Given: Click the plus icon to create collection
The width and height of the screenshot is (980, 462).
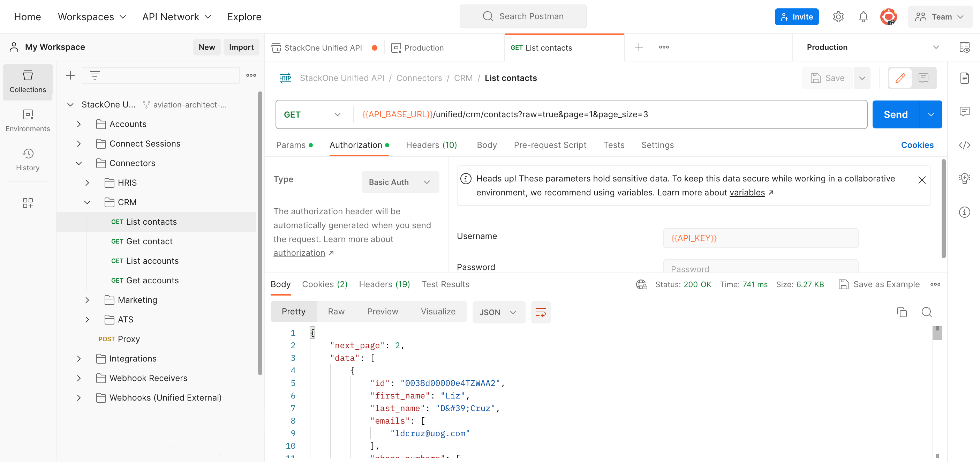Looking at the screenshot, I should [70, 75].
